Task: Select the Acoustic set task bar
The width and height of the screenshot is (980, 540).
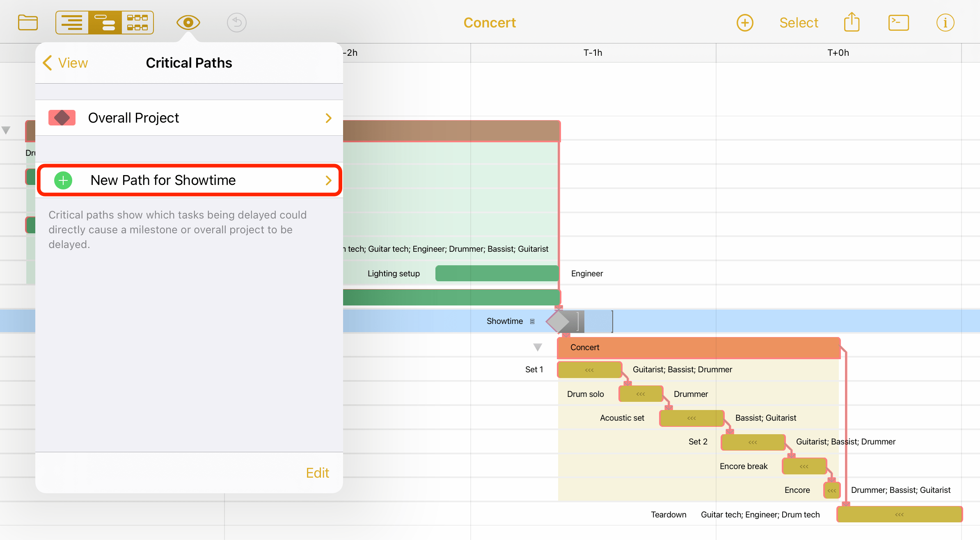Action: (x=691, y=418)
